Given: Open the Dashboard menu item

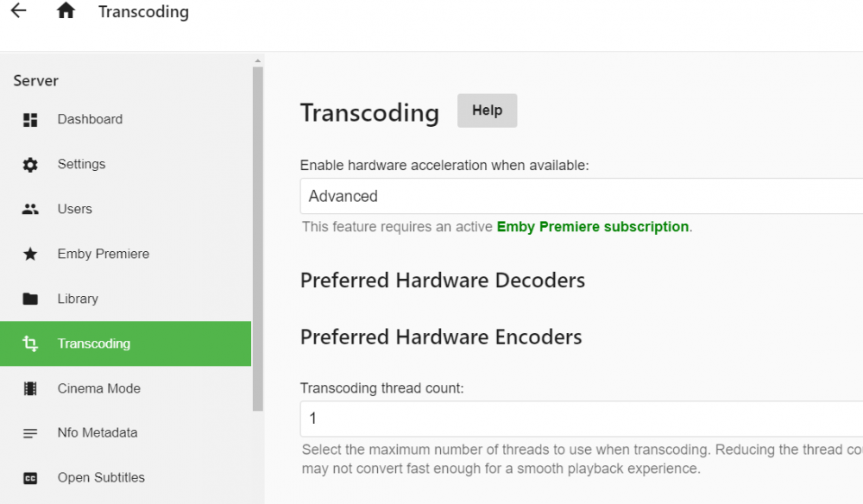Looking at the screenshot, I should click(125, 119).
